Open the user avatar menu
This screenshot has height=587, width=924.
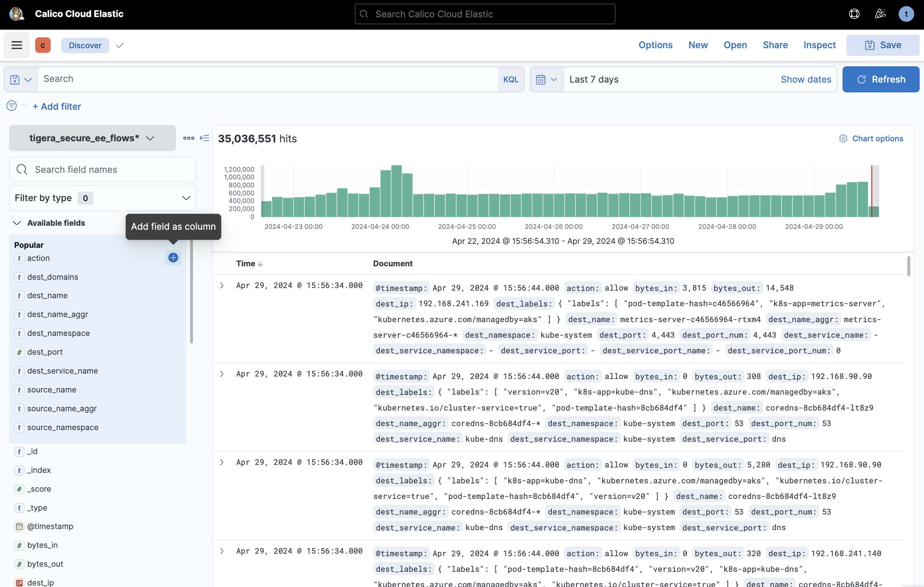906,14
